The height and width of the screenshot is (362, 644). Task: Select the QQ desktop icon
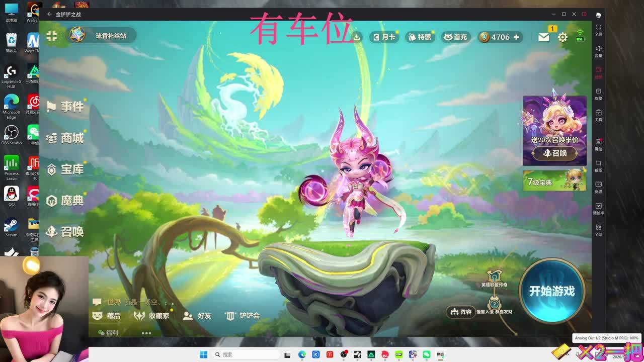pyautogui.click(x=11, y=197)
